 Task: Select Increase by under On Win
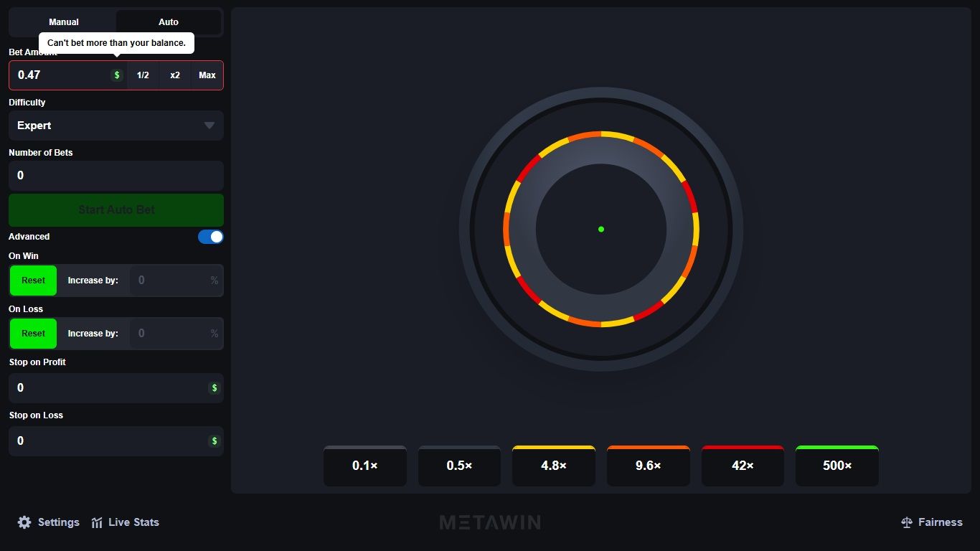pos(93,281)
